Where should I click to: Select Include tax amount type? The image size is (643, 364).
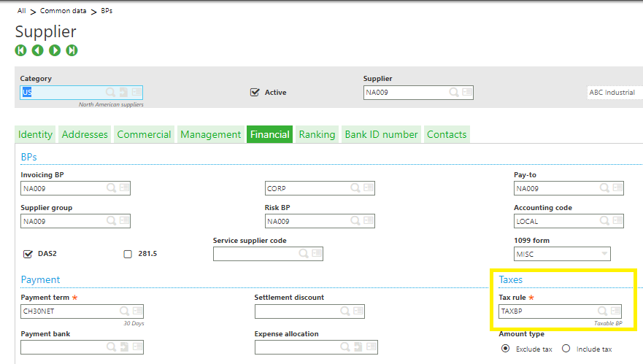[x=566, y=349]
